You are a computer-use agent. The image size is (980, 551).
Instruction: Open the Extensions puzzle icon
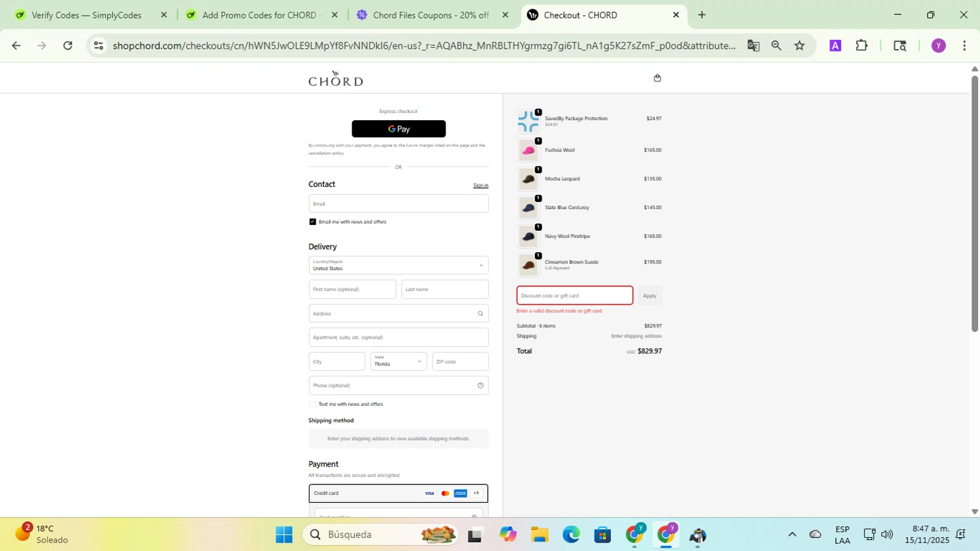pyautogui.click(x=862, y=46)
